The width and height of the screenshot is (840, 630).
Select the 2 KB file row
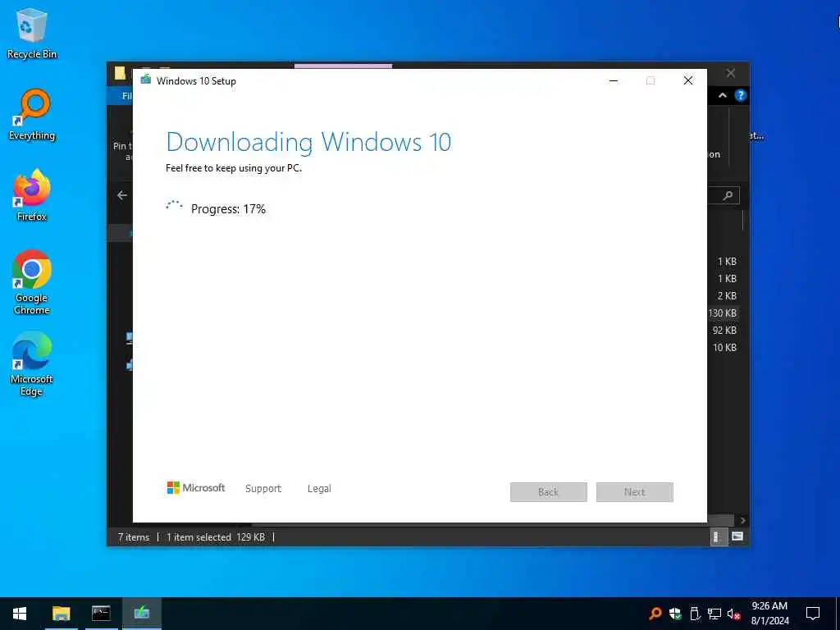[x=727, y=295]
